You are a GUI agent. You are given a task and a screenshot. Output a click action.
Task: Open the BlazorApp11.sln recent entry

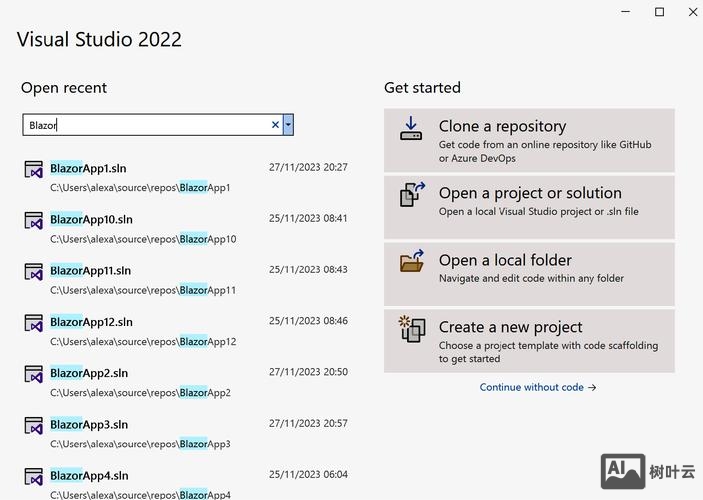pos(91,271)
